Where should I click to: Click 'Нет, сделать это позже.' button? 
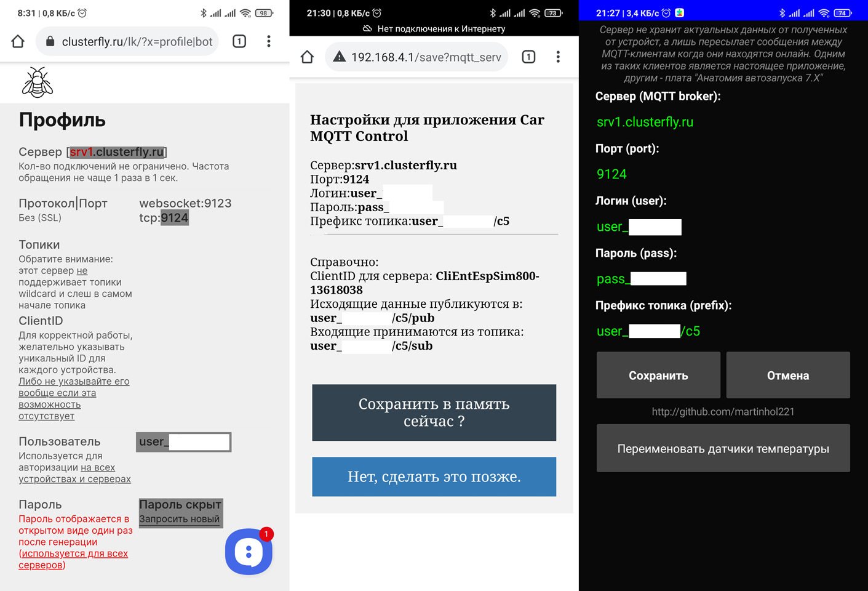coord(434,476)
